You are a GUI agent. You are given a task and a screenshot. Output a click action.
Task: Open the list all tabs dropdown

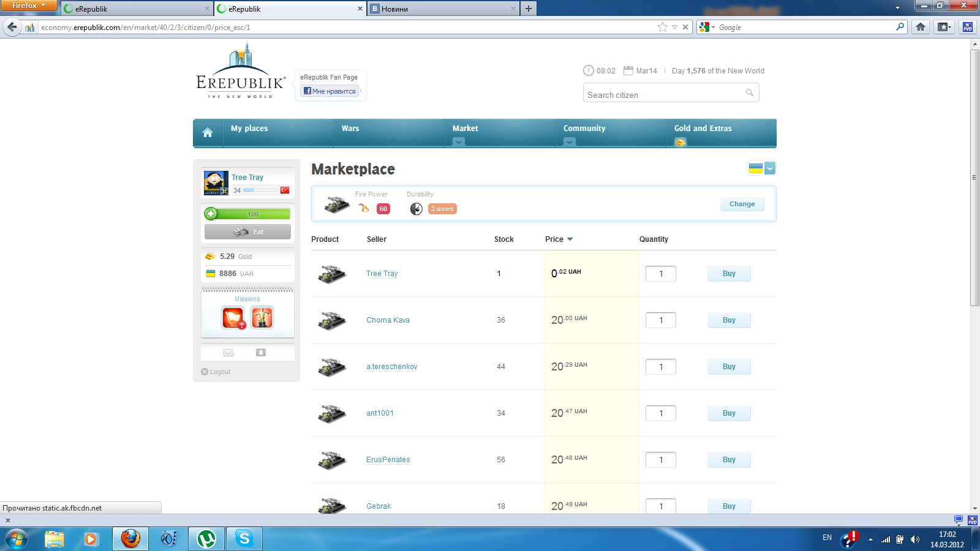click(897, 9)
